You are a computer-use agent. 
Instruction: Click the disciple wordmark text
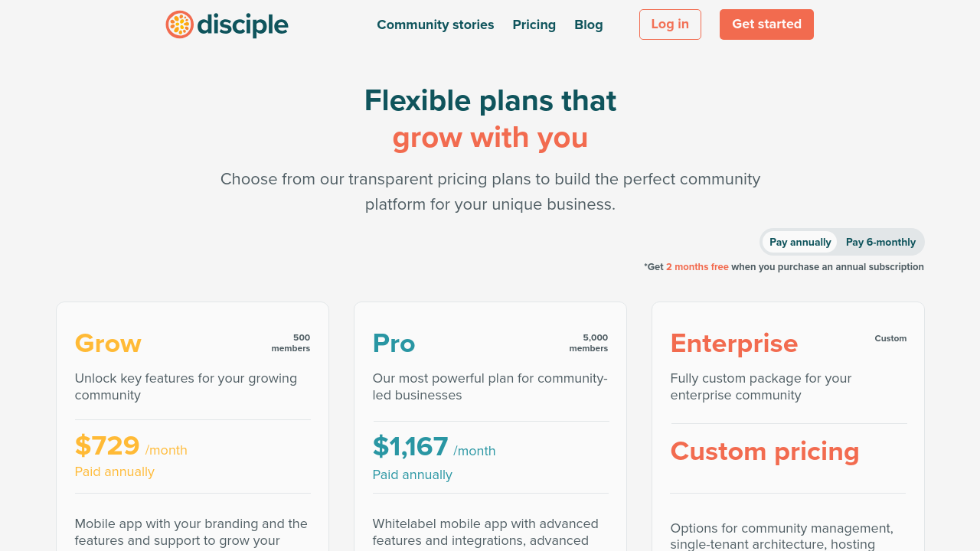tap(242, 25)
